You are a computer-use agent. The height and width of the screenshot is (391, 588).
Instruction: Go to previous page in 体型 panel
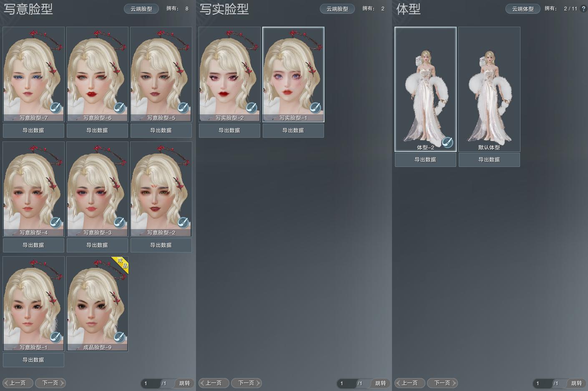pos(410,383)
